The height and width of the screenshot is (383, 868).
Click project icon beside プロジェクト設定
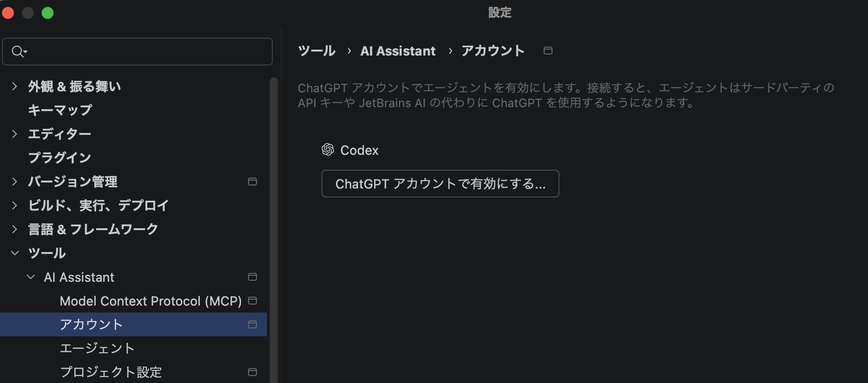(252, 372)
